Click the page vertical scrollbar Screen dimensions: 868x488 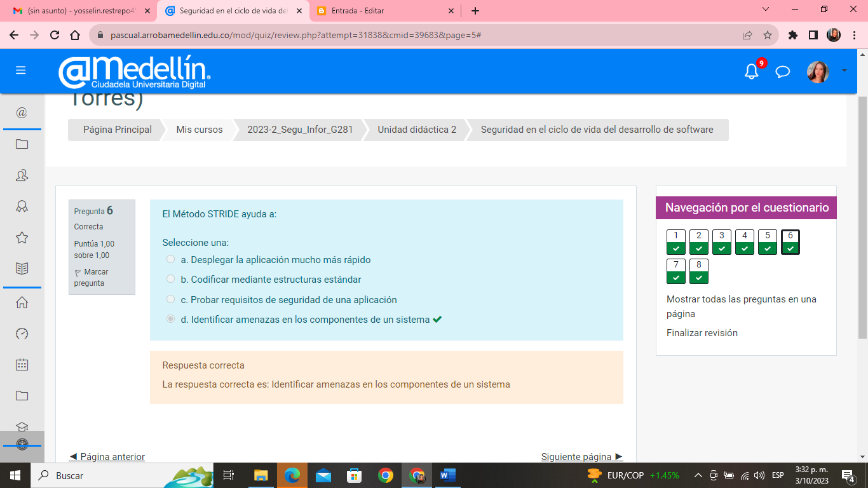click(862, 216)
